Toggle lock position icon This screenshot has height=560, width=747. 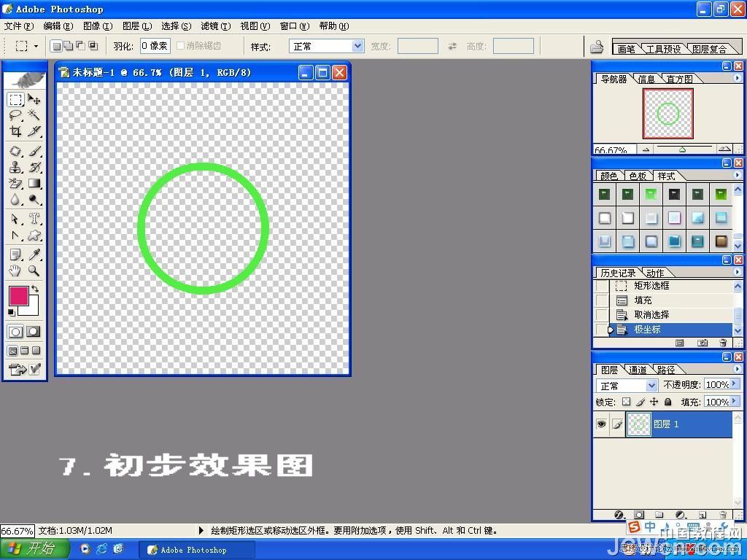coord(654,402)
